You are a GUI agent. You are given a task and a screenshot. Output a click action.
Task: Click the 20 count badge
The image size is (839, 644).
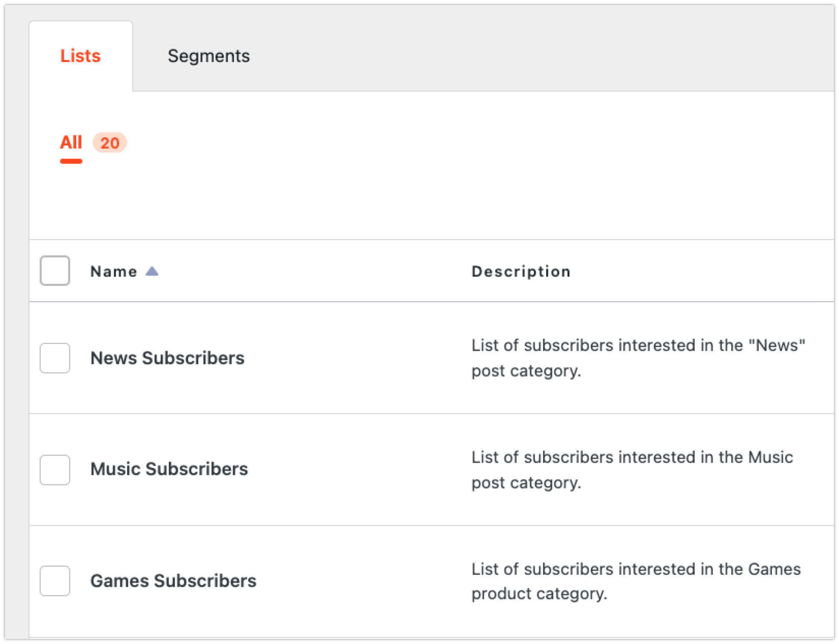tap(109, 143)
